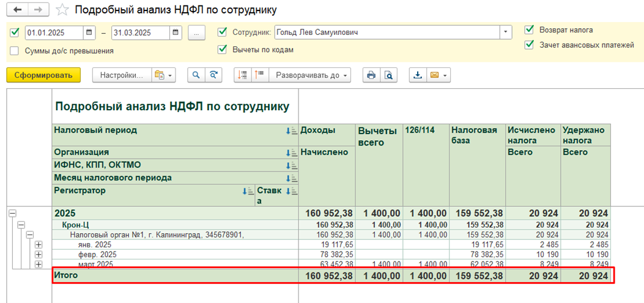Save report with download arrow icon
The image size is (644, 303).
[418, 75]
